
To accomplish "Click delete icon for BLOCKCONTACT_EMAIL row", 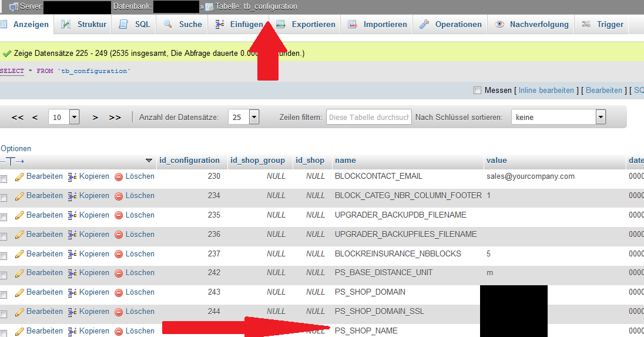I will tap(119, 177).
